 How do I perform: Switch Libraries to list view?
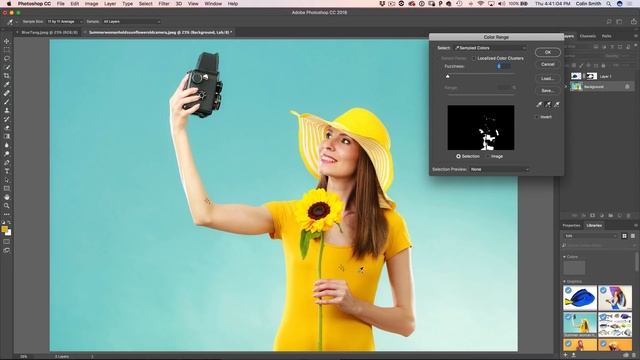pyautogui.click(x=633, y=236)
